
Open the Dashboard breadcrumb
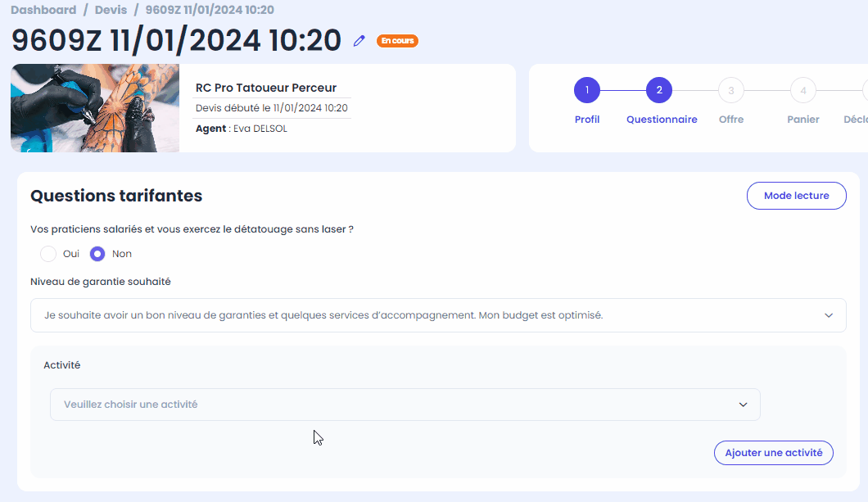(x=43, y=10)
